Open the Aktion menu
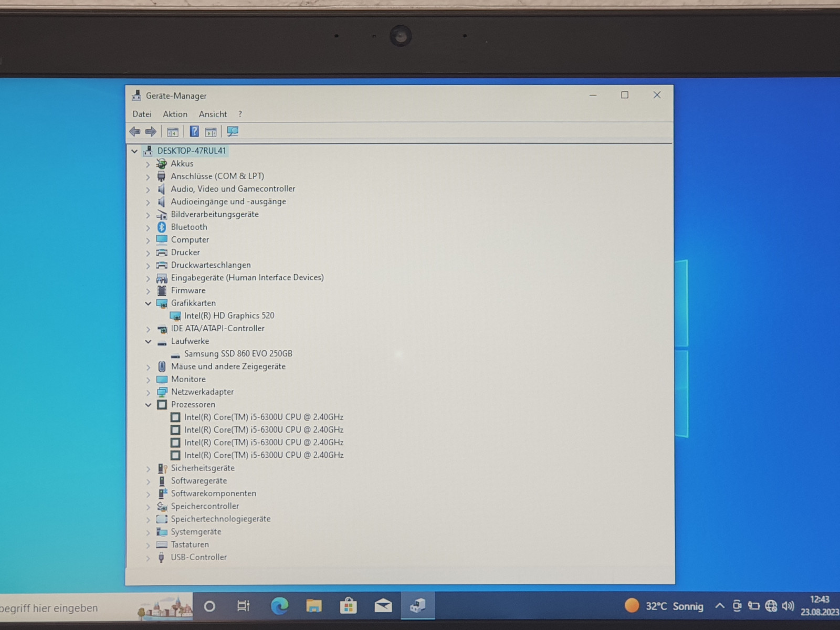The width and height of the screenshot is (840, 630). click(x=175, y=114)
